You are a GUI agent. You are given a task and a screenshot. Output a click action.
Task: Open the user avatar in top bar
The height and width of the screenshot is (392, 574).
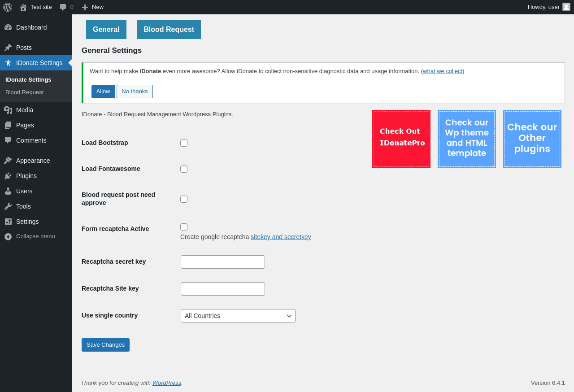(566, 7)
